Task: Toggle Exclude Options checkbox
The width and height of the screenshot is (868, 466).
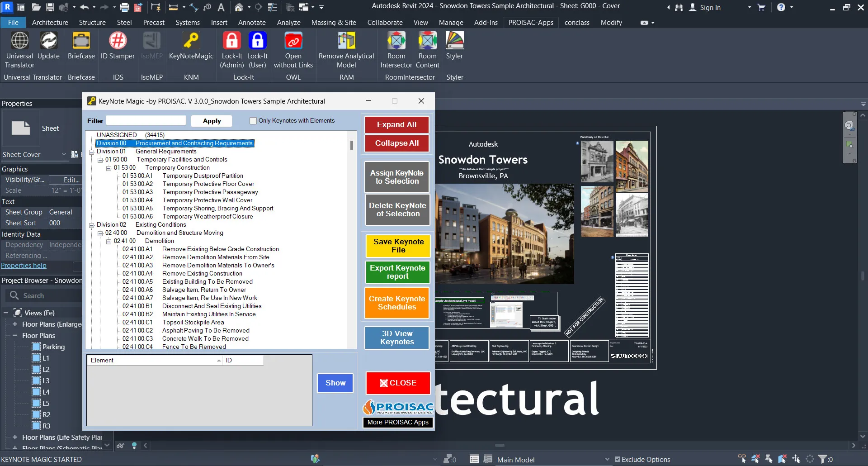Action: pyautogui.click(x=618, y=459)
